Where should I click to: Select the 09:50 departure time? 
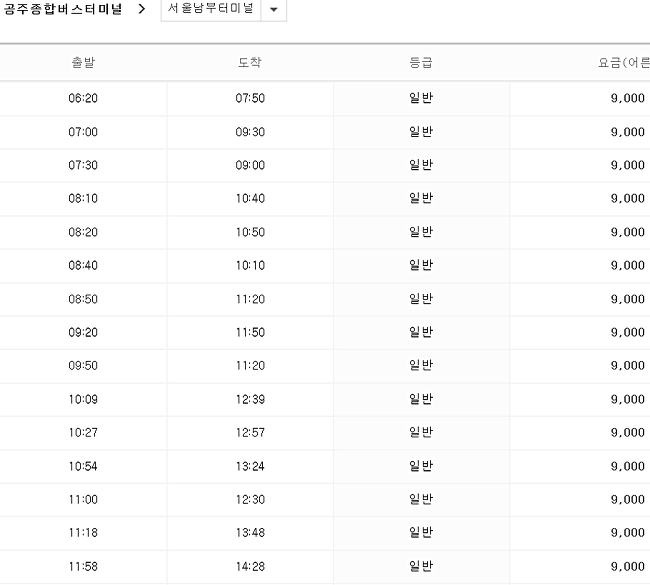[x=83, y=366]
